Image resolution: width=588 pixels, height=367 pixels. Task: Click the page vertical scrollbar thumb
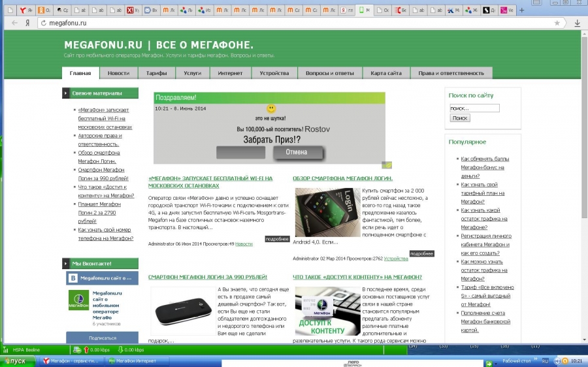tap(584, 127)
